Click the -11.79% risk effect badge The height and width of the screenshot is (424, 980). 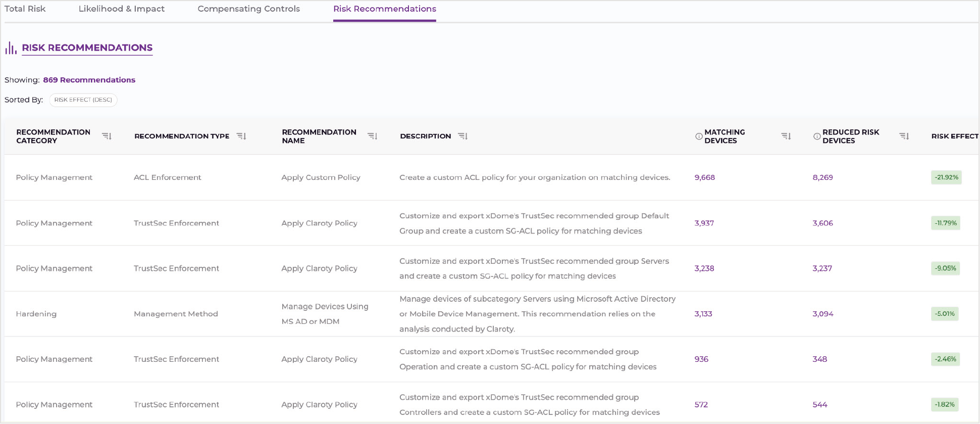(946, 223)
